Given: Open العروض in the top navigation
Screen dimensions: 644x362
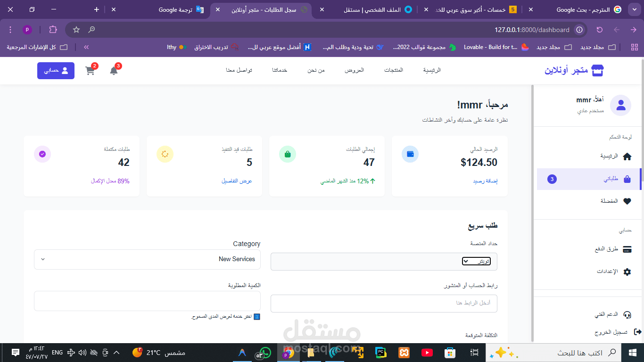Looking at the screenshot, I should click(354, 70).
